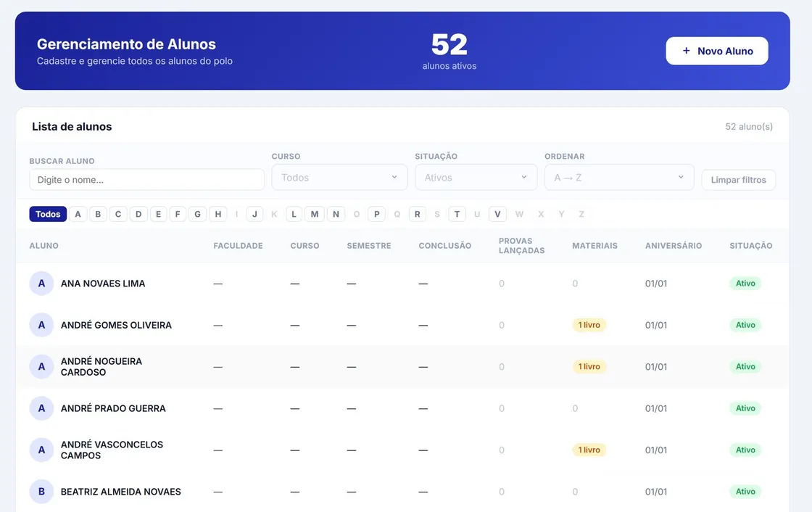Click the avatar icon for André Vasconcelos Campos

tap(41, 450)
